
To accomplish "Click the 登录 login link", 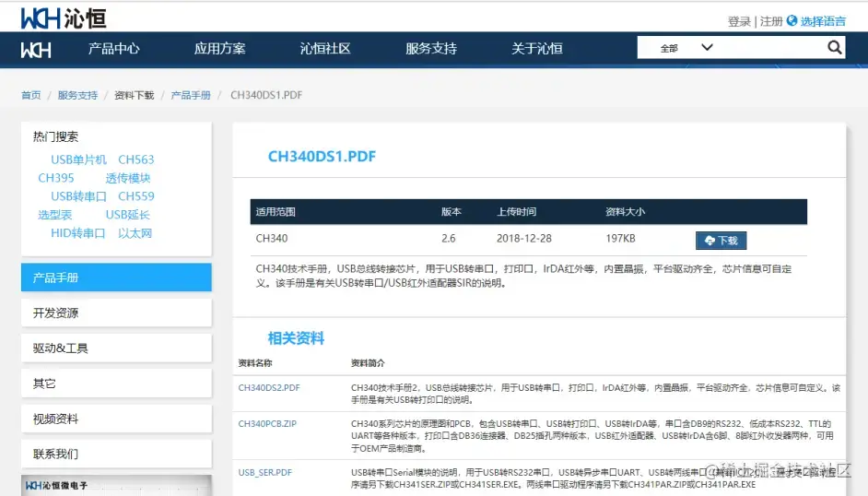I will tap(739, 21).
